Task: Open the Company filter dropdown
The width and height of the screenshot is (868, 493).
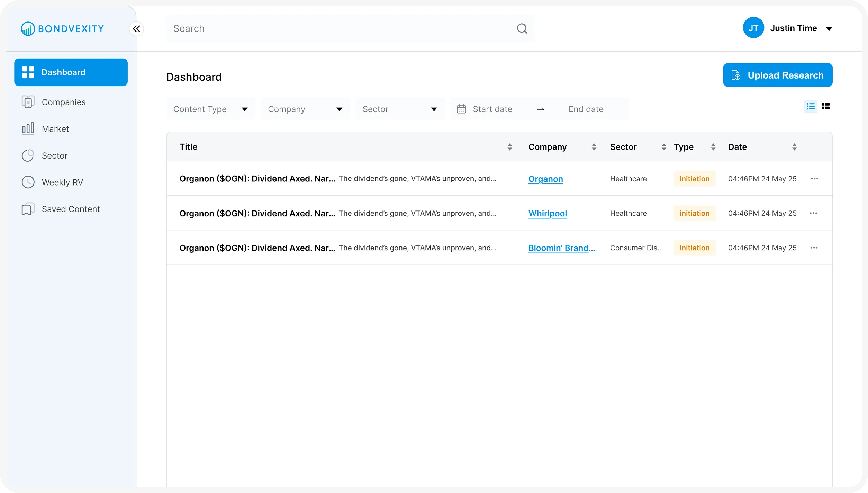Action: pyautogui.click(x=305, y=109)
